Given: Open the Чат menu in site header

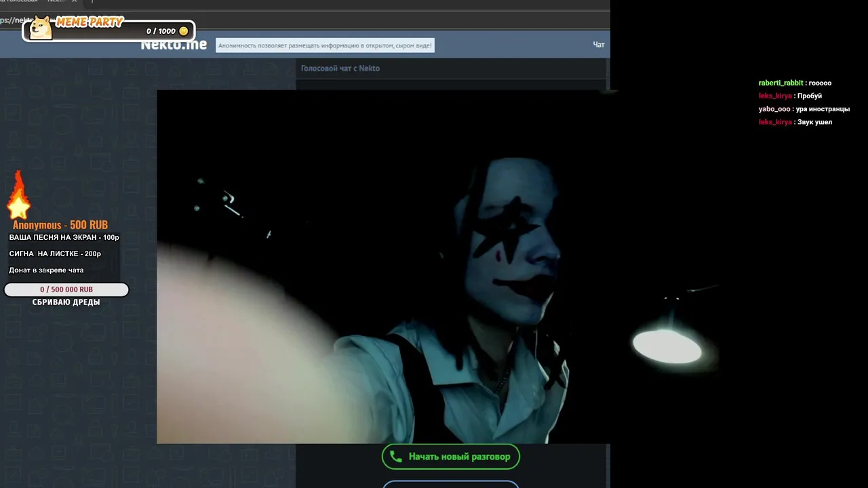Looking at the screenshot, I should pos(599,45).
